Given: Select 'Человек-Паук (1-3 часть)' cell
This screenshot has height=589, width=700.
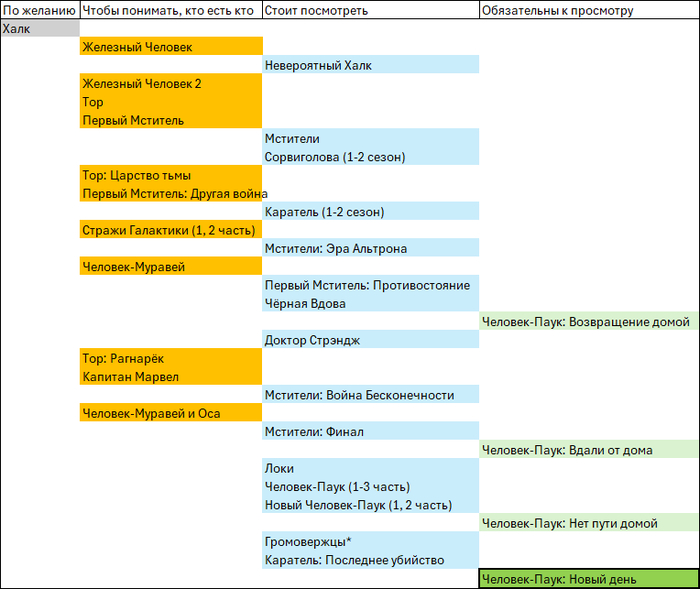Looking at the screenshot, I should click(x=371, y=486).
